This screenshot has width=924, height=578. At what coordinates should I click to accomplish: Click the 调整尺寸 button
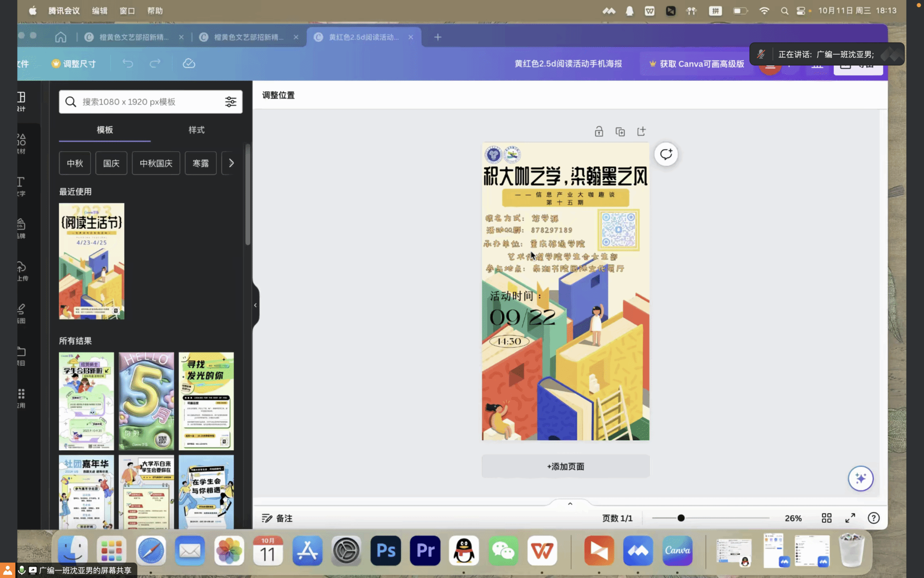(x=74, y=64)
